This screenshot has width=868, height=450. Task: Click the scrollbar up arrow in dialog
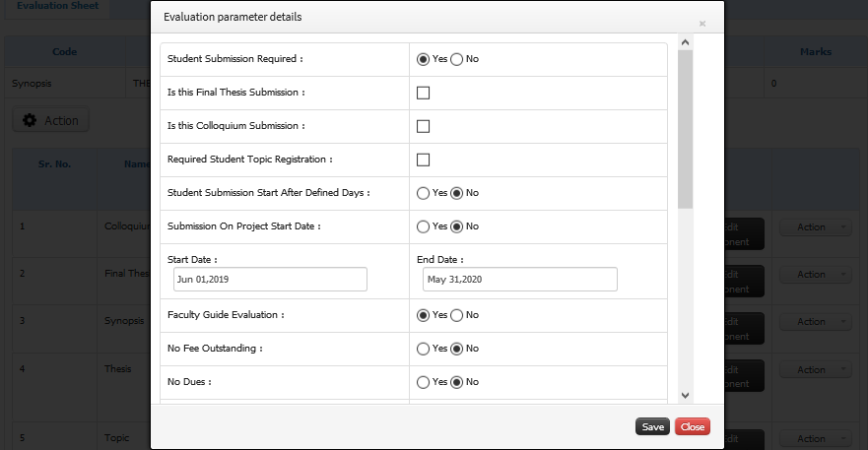coord(686,42)
